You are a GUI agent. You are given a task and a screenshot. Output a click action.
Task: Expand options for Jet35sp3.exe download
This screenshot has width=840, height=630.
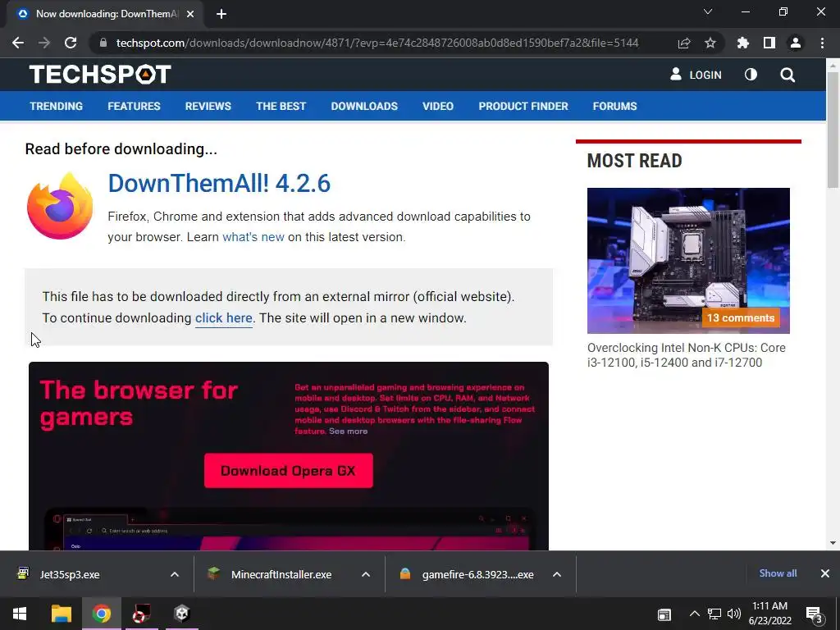coord(175,574)
